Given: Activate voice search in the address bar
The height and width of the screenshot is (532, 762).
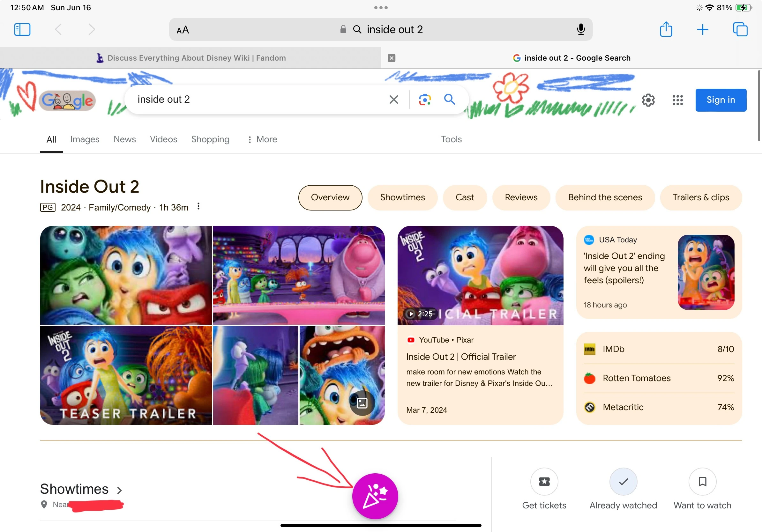Looking at the screenshot, I should 580,29.
